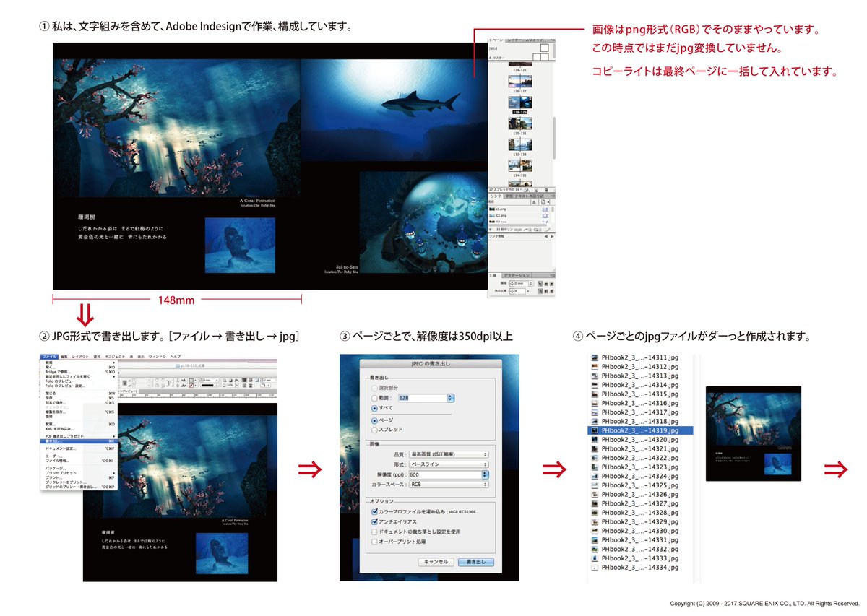Click create new page icon in Pages panel
Image resolution: width=867 pixels, height=616 pixels.
(x=536, y=190)
